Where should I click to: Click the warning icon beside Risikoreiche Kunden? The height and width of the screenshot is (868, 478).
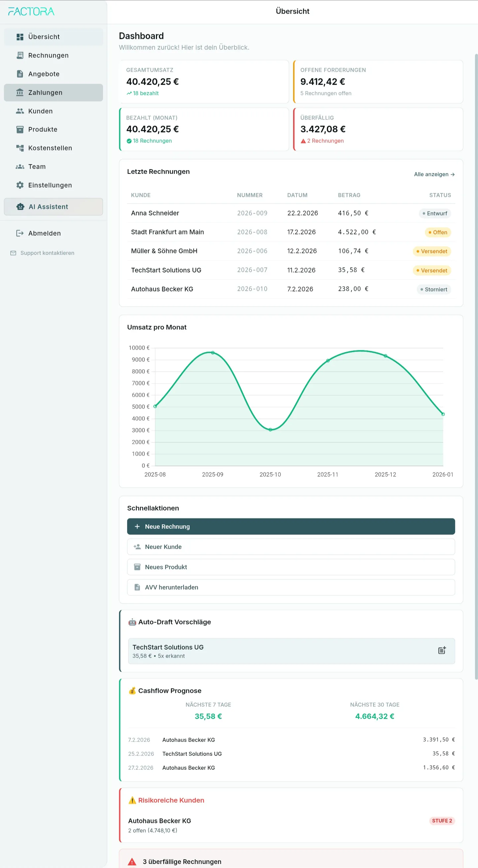[x=132, y=800]
